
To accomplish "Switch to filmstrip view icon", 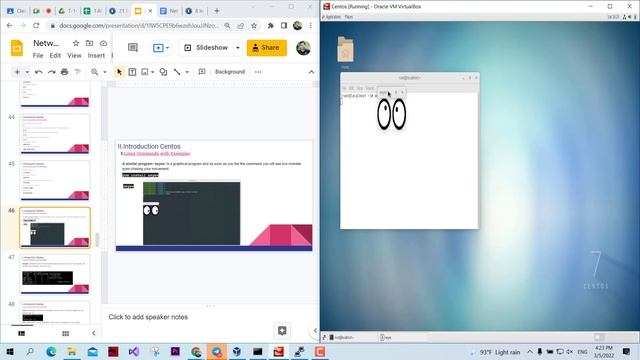I will 22,333.
